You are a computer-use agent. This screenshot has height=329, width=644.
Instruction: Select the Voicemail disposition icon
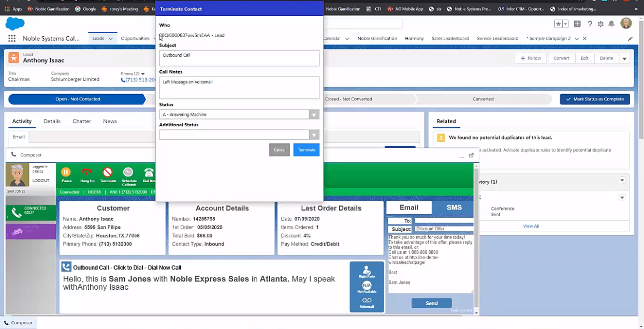(367, 301)
